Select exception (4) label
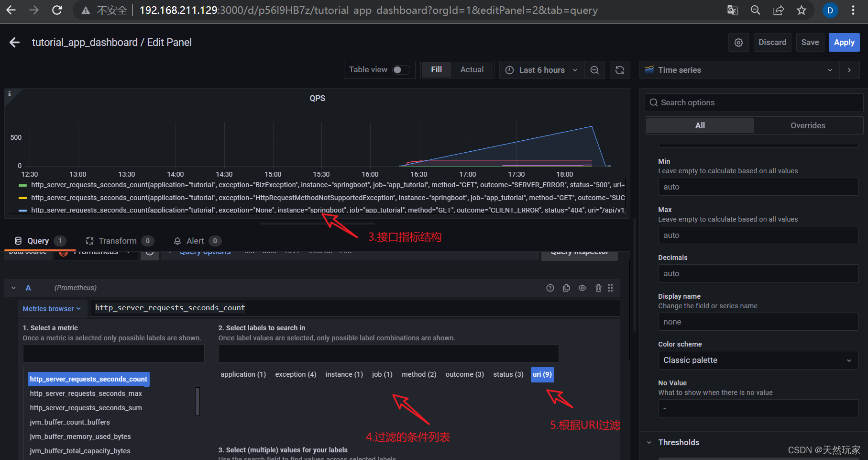This screenshot has height=460, width=868. 296,375
